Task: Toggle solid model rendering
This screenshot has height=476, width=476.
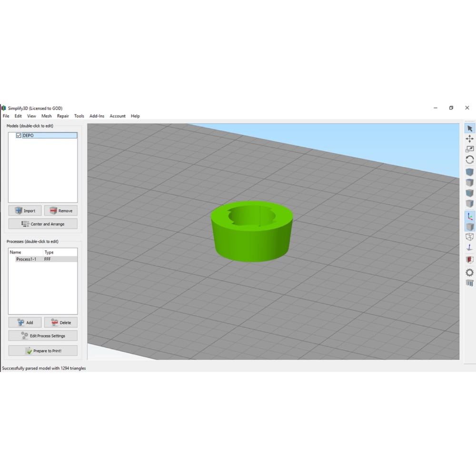Action: 470,227
